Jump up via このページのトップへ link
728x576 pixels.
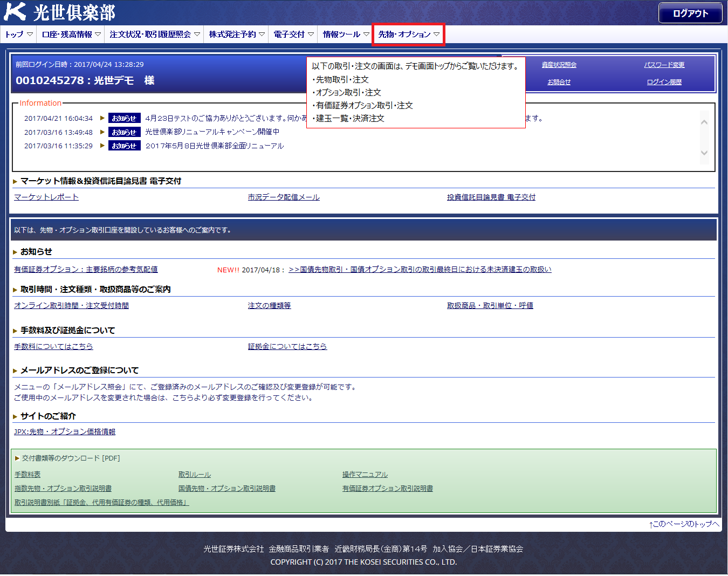(684, 524)
